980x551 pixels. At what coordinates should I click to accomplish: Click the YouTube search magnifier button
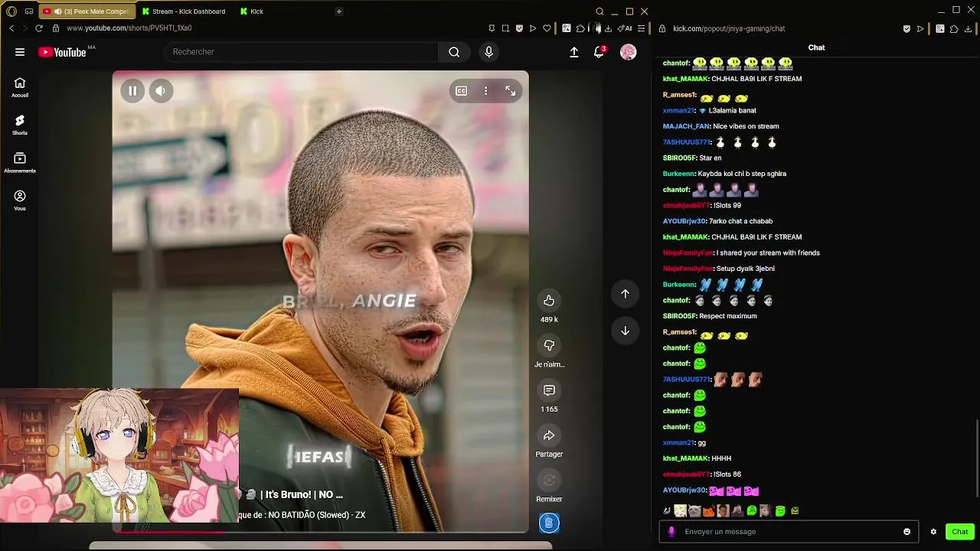[x=454, y=52]
